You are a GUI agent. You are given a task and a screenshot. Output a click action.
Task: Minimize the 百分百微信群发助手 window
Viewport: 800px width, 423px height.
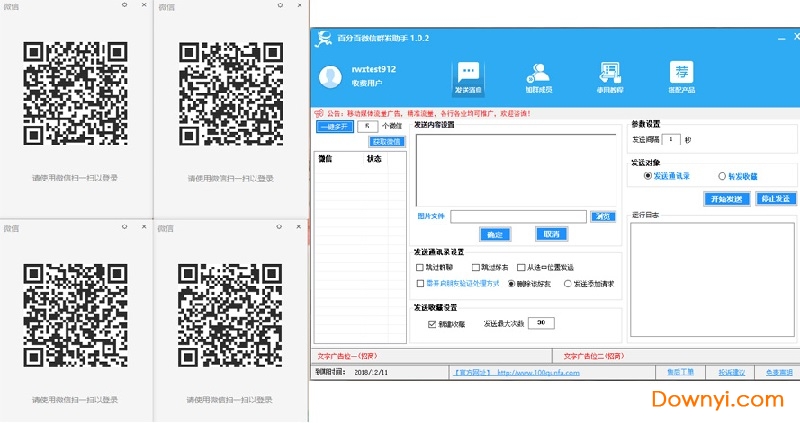coord(781,39)
